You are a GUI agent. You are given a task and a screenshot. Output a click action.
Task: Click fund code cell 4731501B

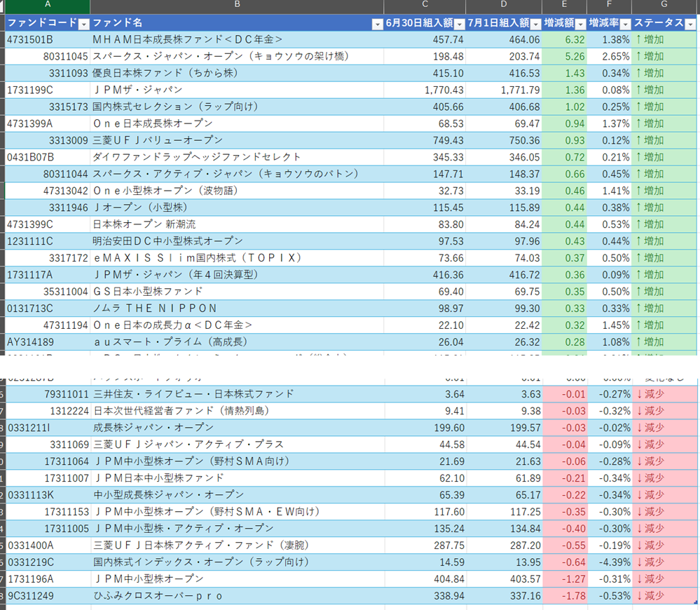[x=48, y=40]
